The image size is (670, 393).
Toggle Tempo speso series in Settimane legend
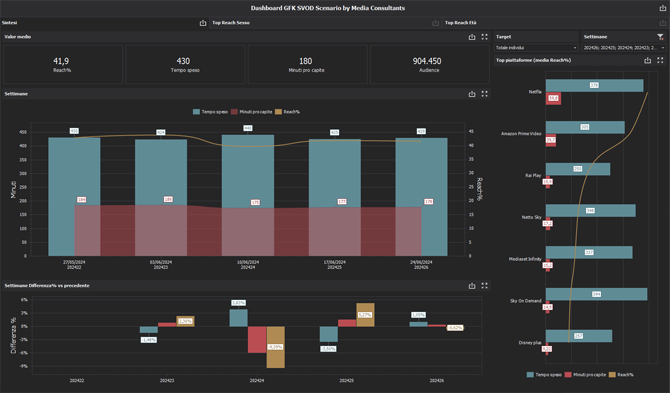[210, 112]
